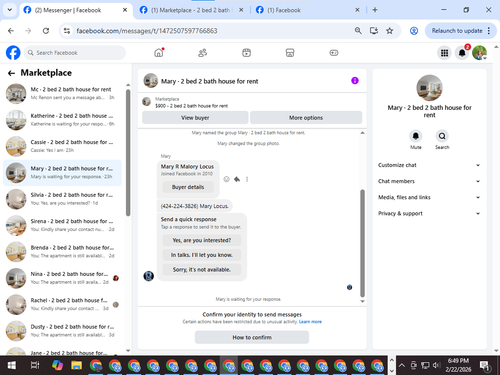Screen dimensions: 500x375
Task: Select the Mary conversation in list
Action: click(x=62, y=172)
